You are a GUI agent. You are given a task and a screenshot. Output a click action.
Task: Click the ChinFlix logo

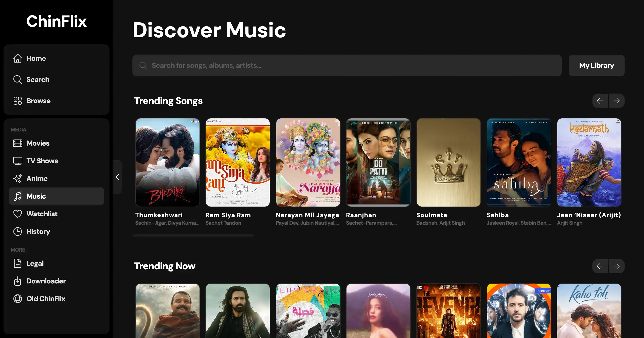click(56, 21)
